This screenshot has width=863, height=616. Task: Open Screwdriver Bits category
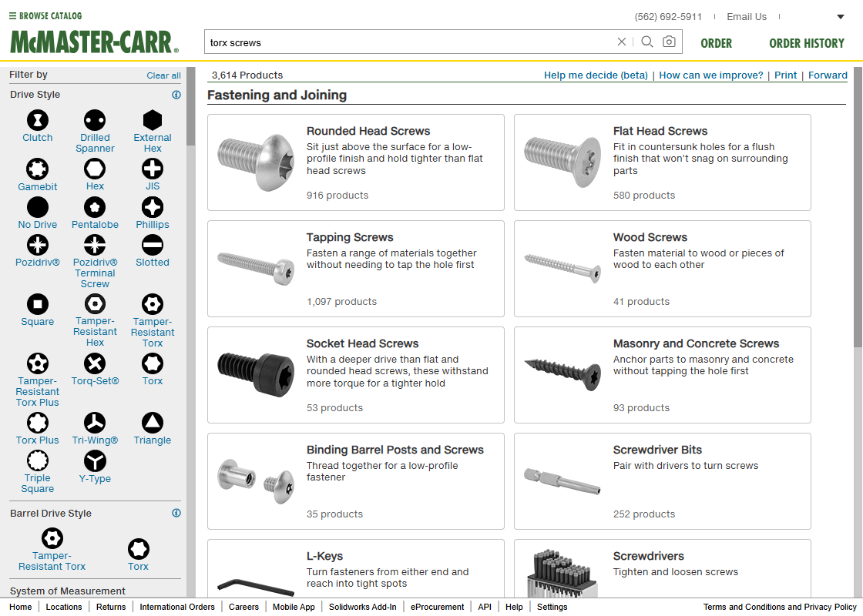pyautogui.click(x=662, y=480)
